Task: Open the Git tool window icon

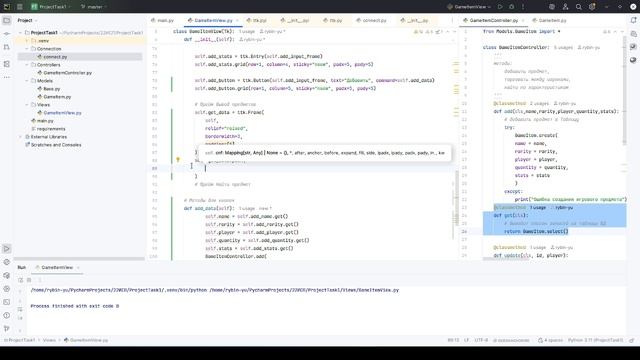Action: tap(7, 328)
